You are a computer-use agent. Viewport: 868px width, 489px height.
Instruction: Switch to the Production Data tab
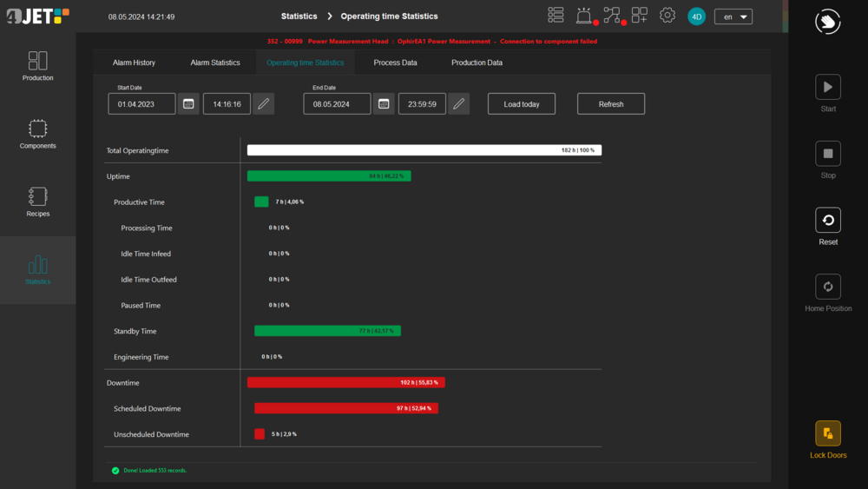tap(477, 63)
